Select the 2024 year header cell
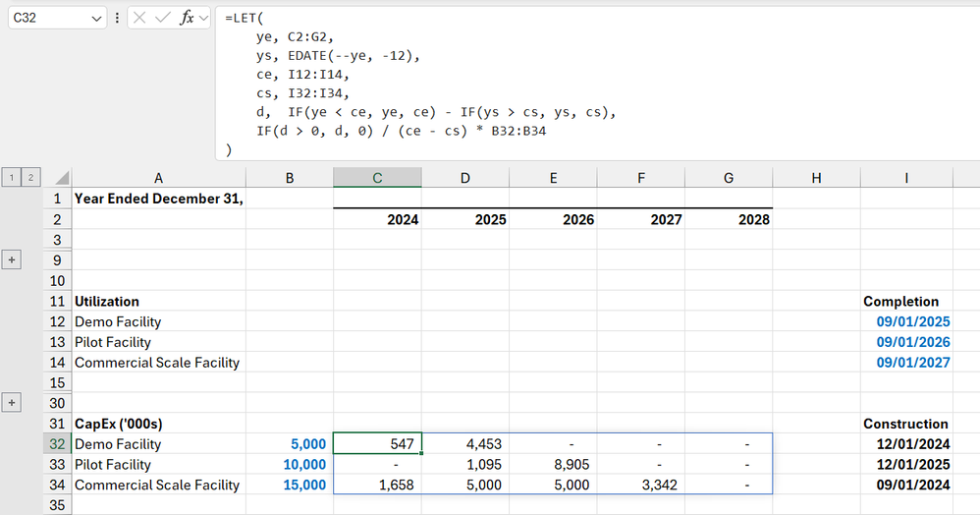 point(377,219)
